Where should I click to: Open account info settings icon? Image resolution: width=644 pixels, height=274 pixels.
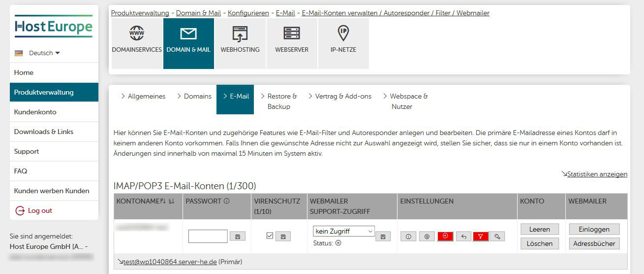pyautogui.click(x=408, y=237)
